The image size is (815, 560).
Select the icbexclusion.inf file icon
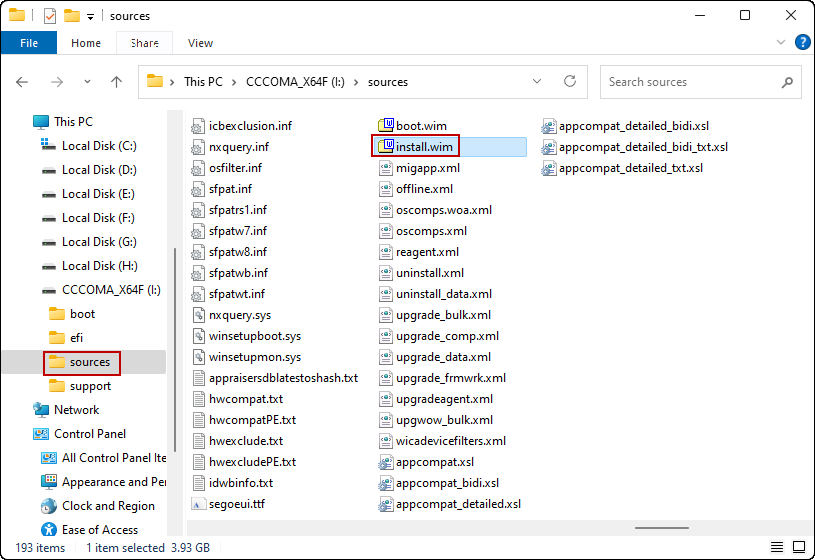pos(198,126)
